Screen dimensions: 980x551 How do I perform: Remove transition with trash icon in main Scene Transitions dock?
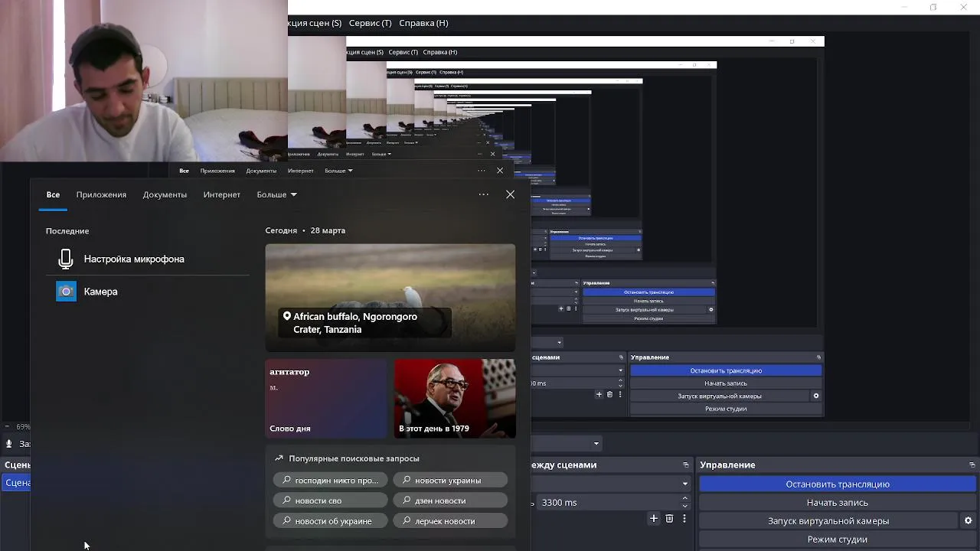click(x=669, y=518)
